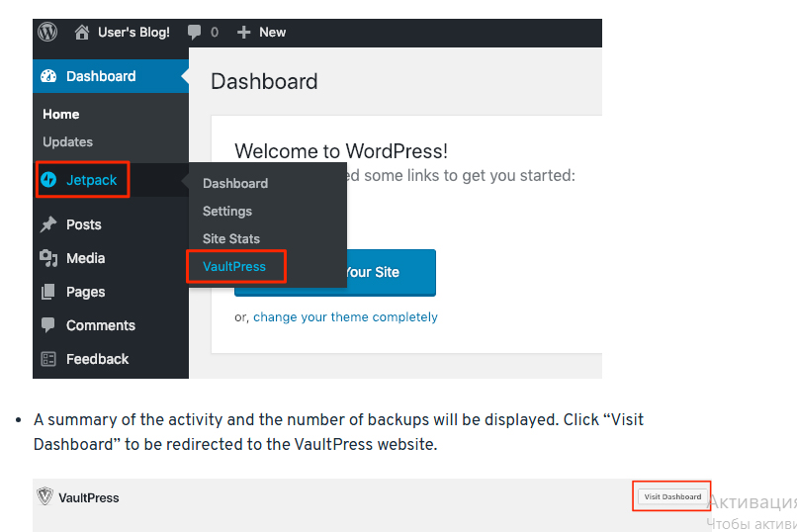The width and height of the screenshot is (797, 532).
Task: Click the VaultPress shield logo
Action: pyautogui.click(x=44, y=496)
